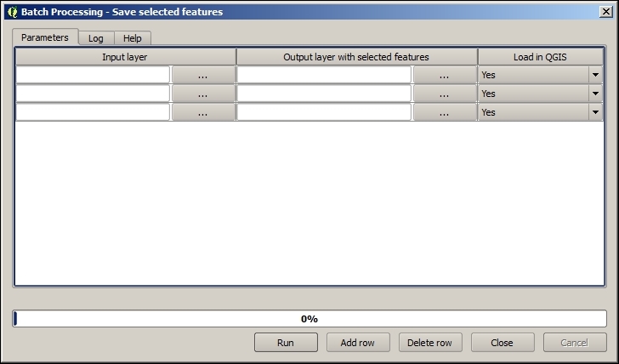The width and height of the screenshot is (619, 364).
Task: Focus third row output layer field
Action: pos(324,112)
